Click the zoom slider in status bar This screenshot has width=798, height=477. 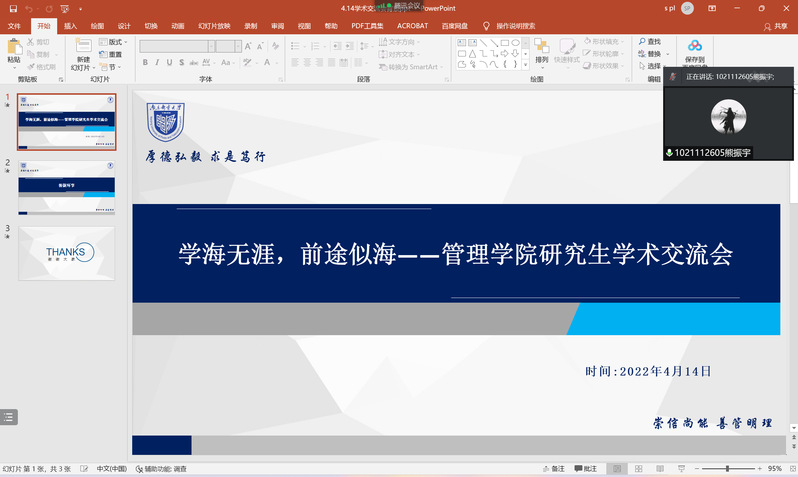pyautogui.click(x=727, y=469)
